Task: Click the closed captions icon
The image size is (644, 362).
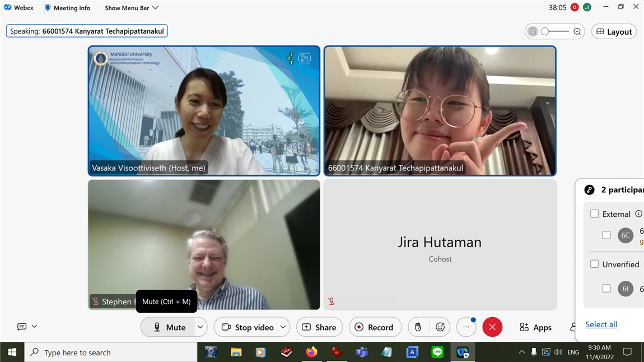Action: (x=22, y=326)
